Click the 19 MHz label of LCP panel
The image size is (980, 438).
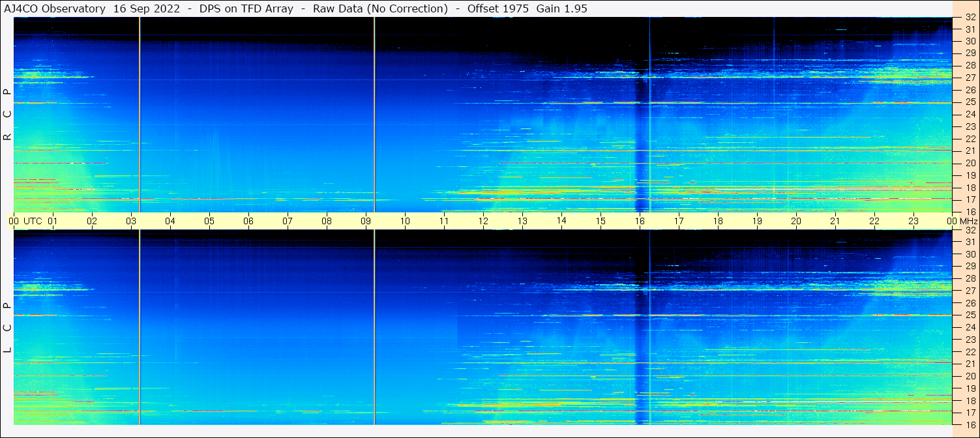coord(970,388)
